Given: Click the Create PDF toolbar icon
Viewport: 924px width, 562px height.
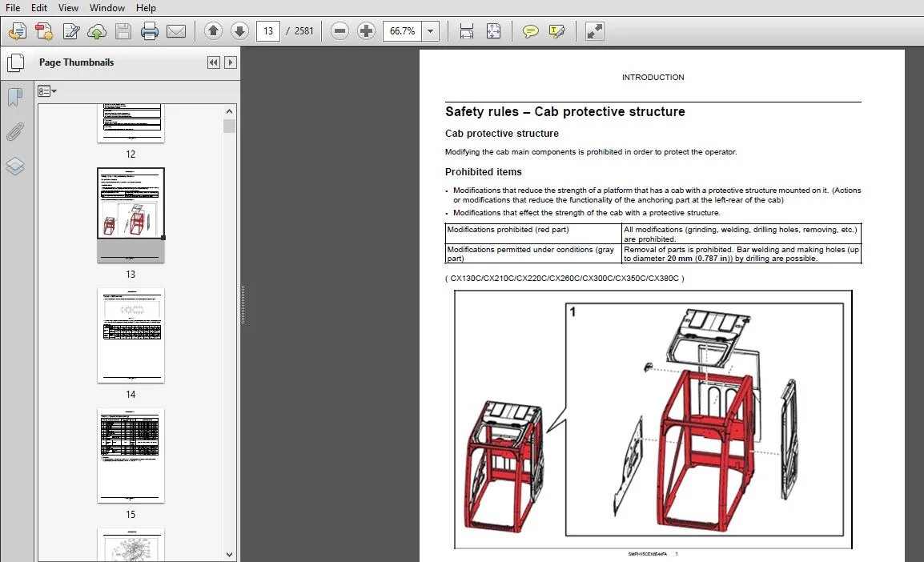Looking at the screenshot, I should [43, 30].
